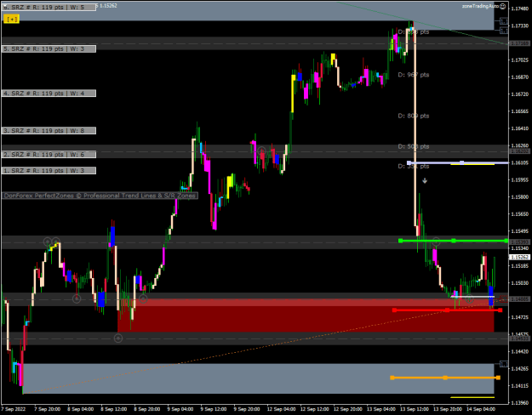
Task: Click the small down arrow signal icon
Action: click(x=425, y=181)
